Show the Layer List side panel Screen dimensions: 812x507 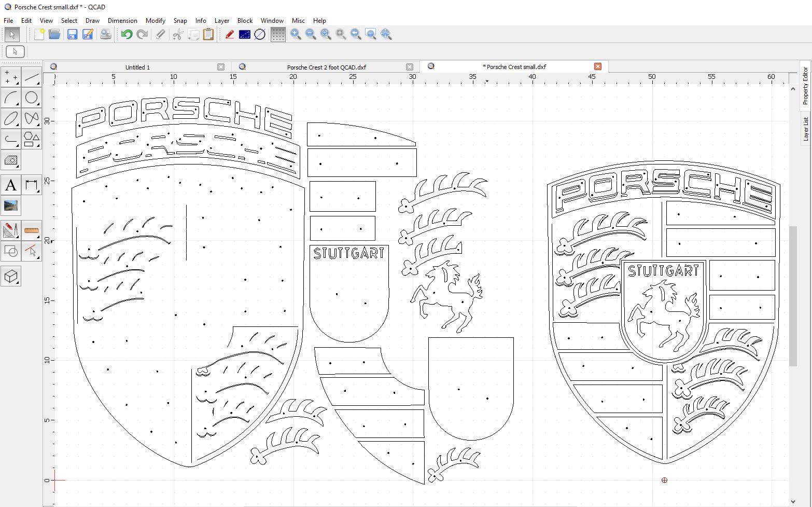click(806, 129)
